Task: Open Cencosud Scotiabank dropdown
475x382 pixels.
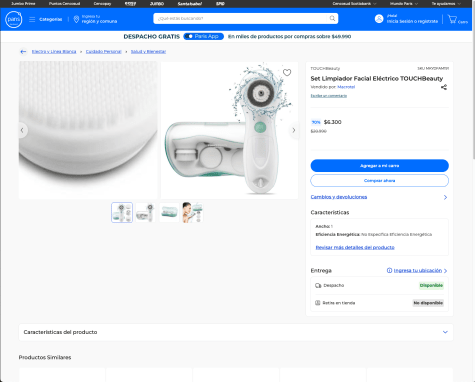Action: point(354,4)
